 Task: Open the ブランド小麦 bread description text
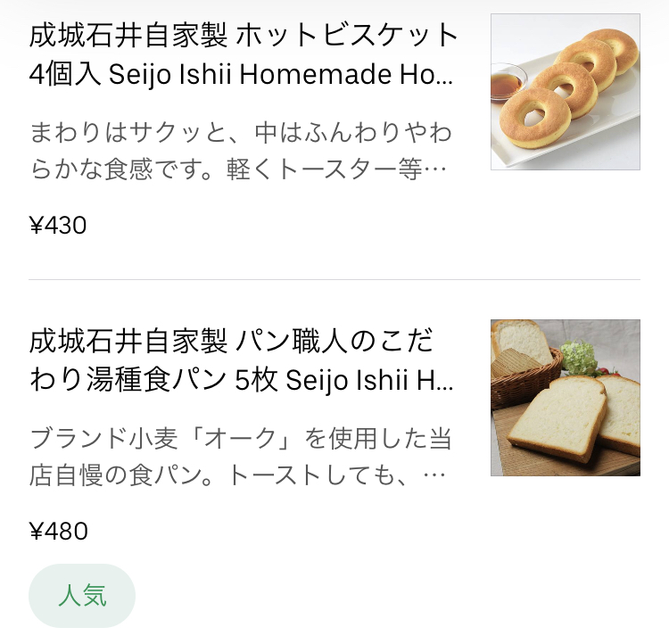[241, 457]
